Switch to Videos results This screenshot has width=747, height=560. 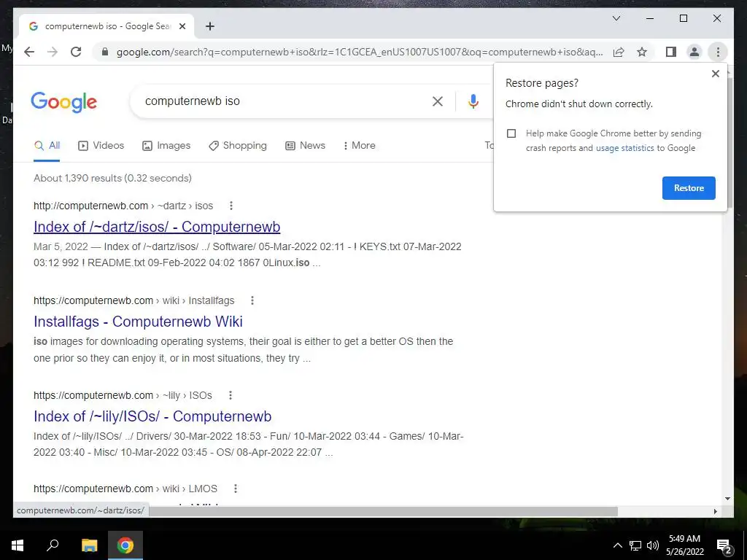(101, 146)
